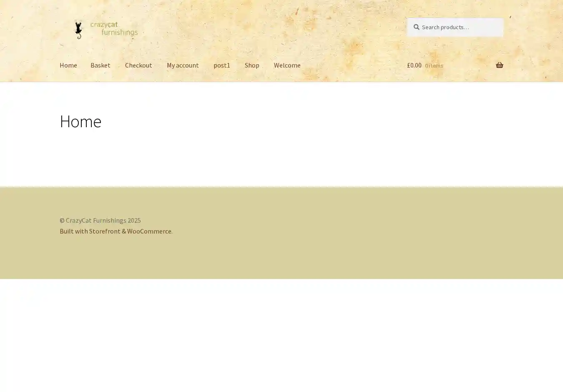Visit the Shop page from navigation

pos(252,65)
